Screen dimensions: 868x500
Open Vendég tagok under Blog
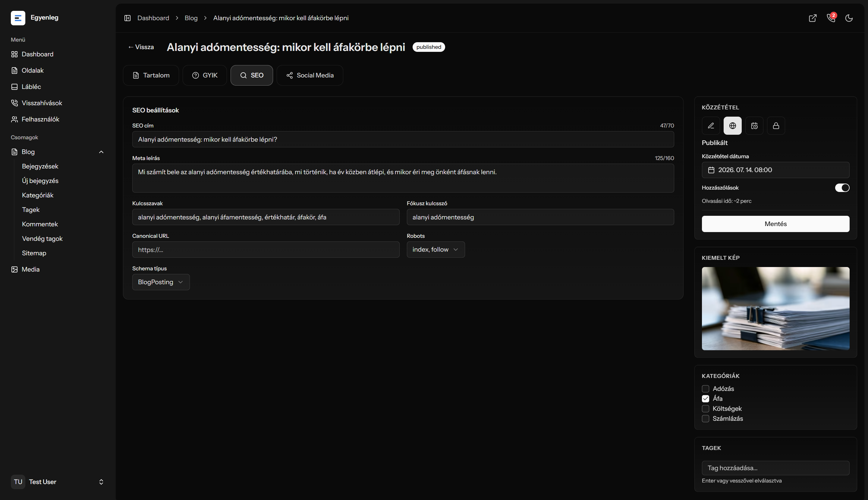pyautogui.click(x=42, y=239)
